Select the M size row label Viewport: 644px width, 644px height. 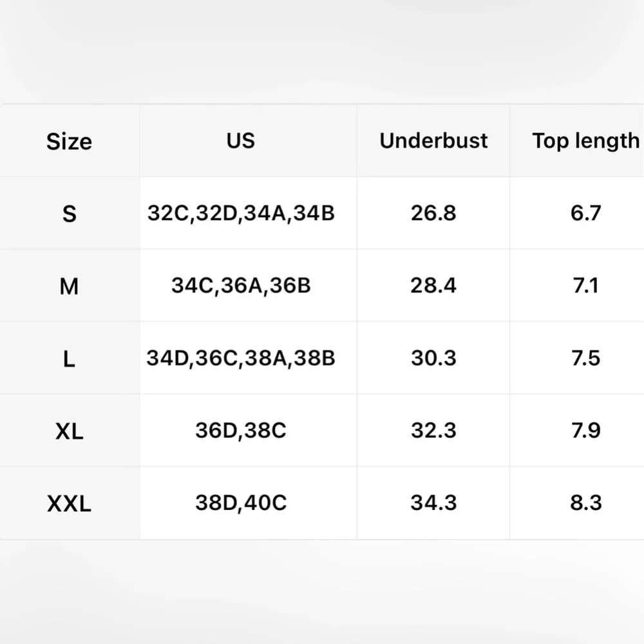coord(69,285)
